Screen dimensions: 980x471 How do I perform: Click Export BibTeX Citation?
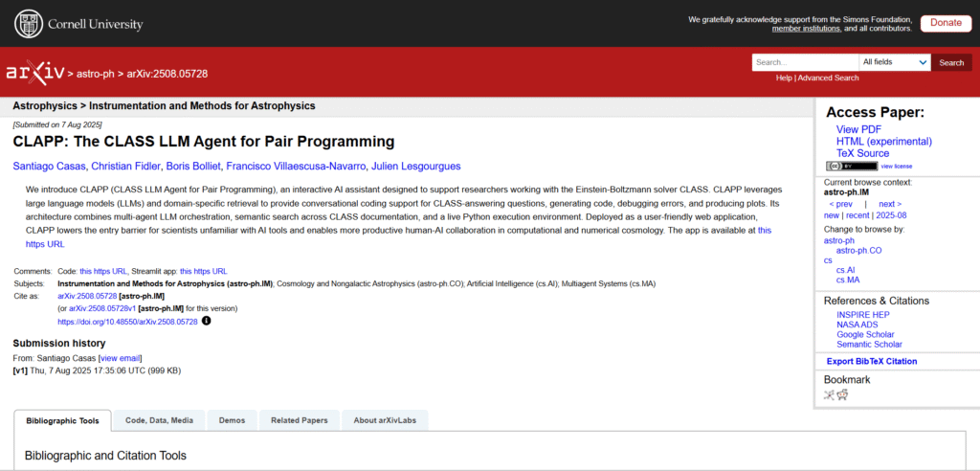pos(871,361)
